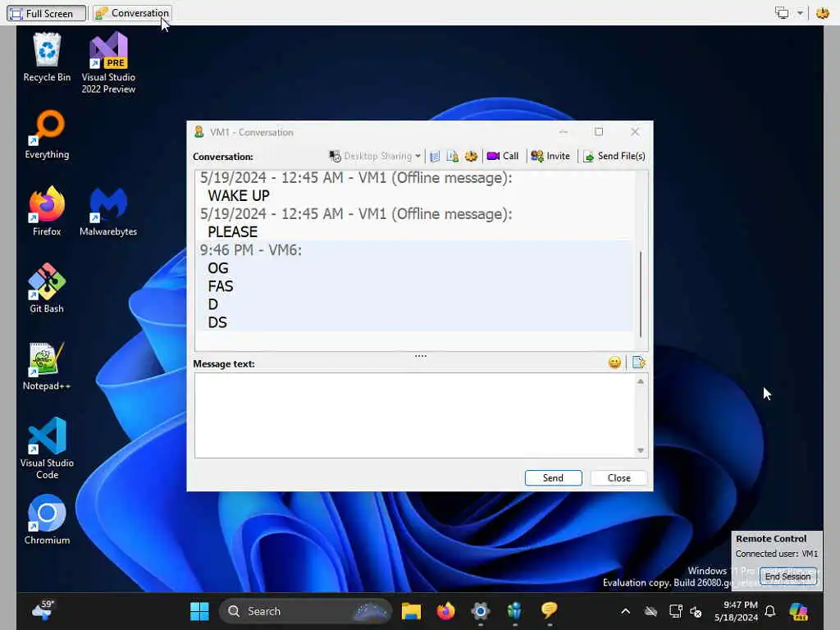The image size is (840, 630).
Task: Select the Git Bash desktop shortcut
Action: pyautogui.click(x=47, y=288)
